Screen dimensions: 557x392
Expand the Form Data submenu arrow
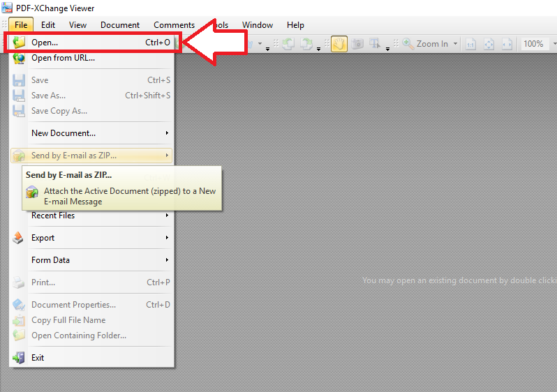point(167,260)
